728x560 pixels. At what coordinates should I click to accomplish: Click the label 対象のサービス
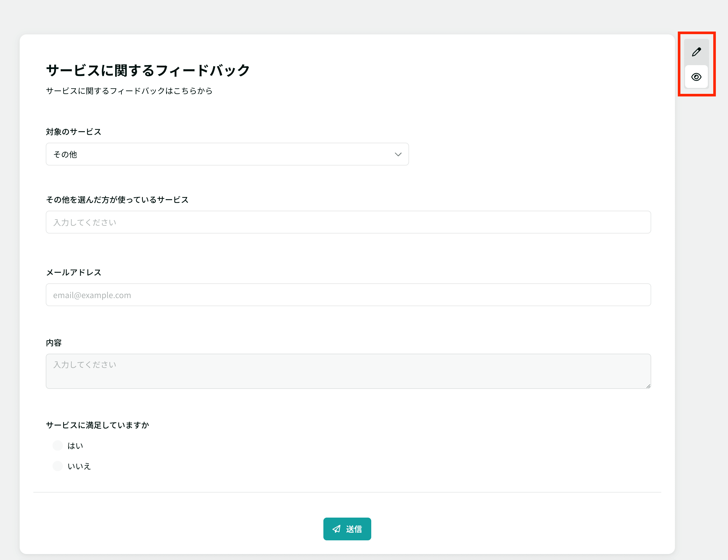[74, 132]
